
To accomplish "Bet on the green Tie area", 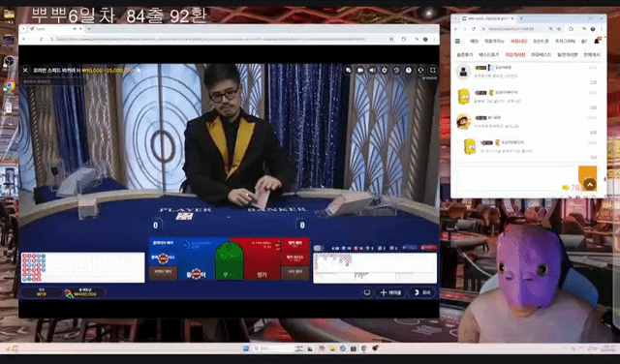I will (x=230, y=261).
